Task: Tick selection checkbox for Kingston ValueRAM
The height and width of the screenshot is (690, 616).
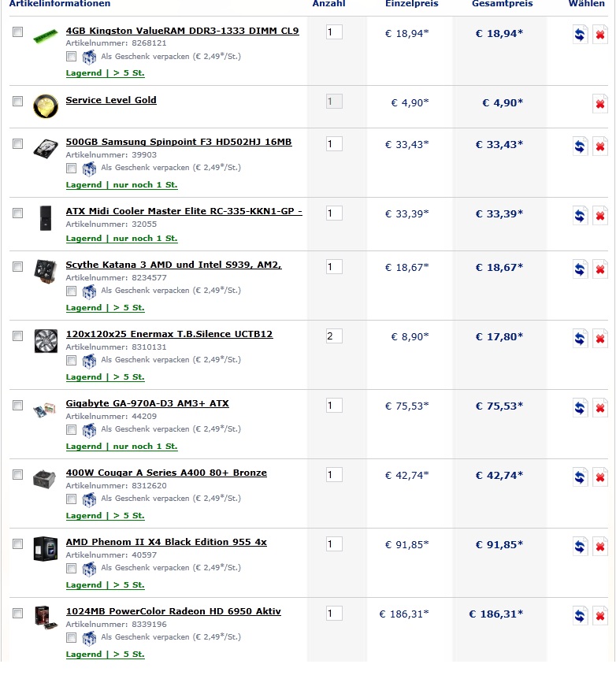Action: pyautogui.click(x=17, y=32)
